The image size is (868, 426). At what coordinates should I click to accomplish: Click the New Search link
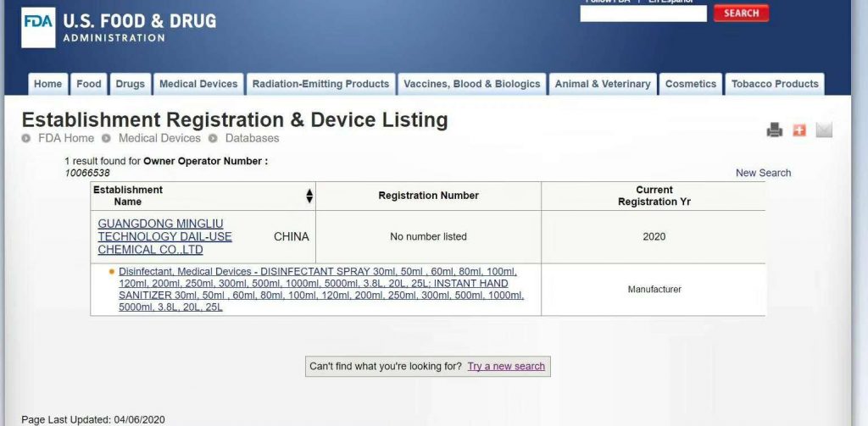point(763,173)
